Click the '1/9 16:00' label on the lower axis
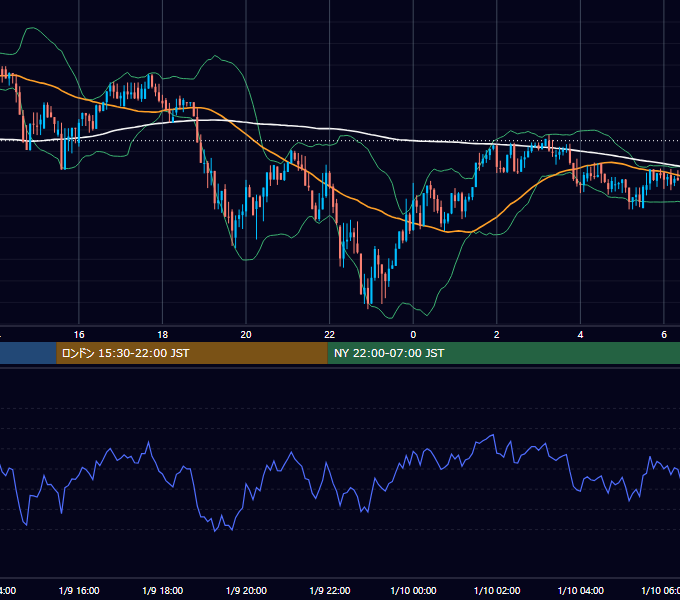The image size is (680, 600). click(x=79, y=590)
